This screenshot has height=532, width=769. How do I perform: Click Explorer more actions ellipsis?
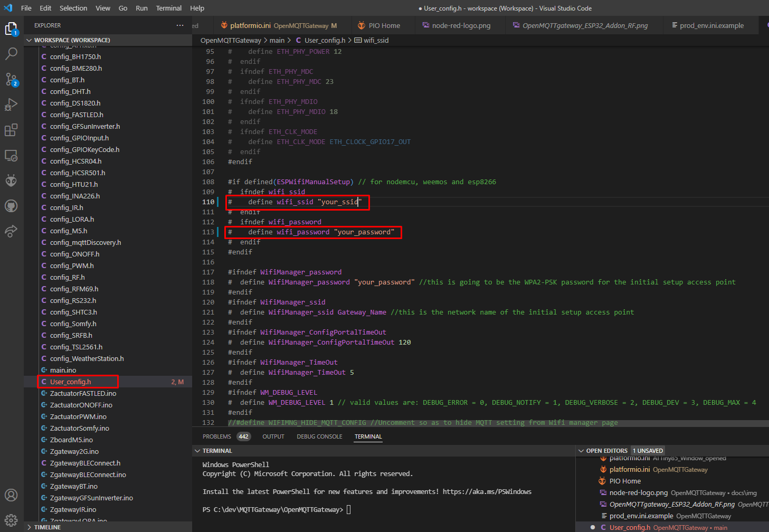[x=180, y=25]
